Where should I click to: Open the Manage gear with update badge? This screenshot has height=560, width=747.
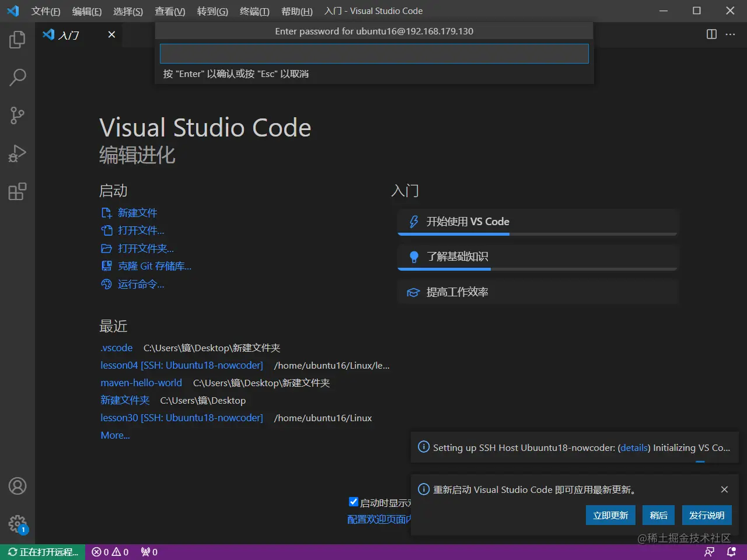click(18, 524)
